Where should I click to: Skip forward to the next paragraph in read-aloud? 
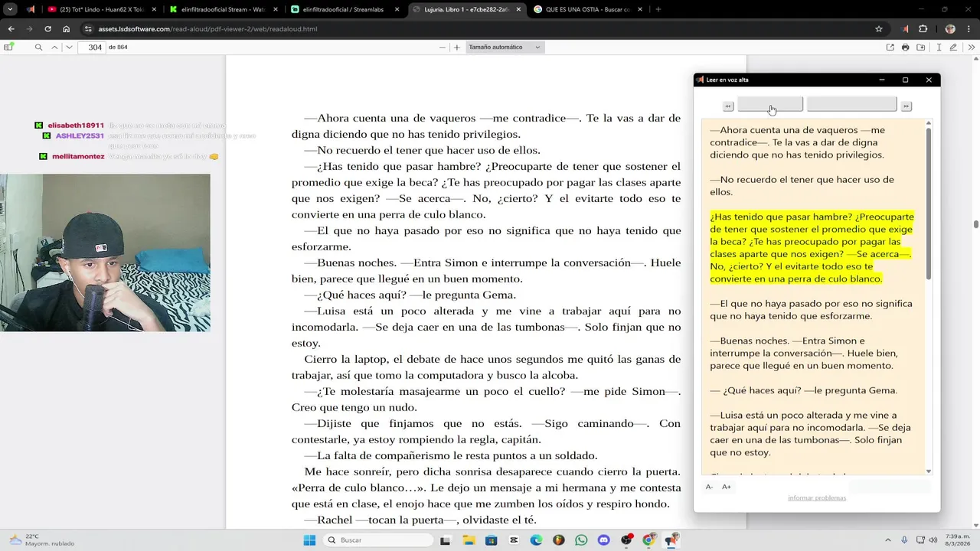click(x=906, y=106)
